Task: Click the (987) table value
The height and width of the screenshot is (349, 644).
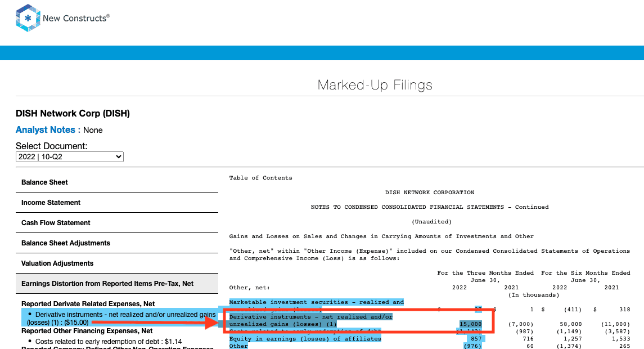Action: pos(525,332)
